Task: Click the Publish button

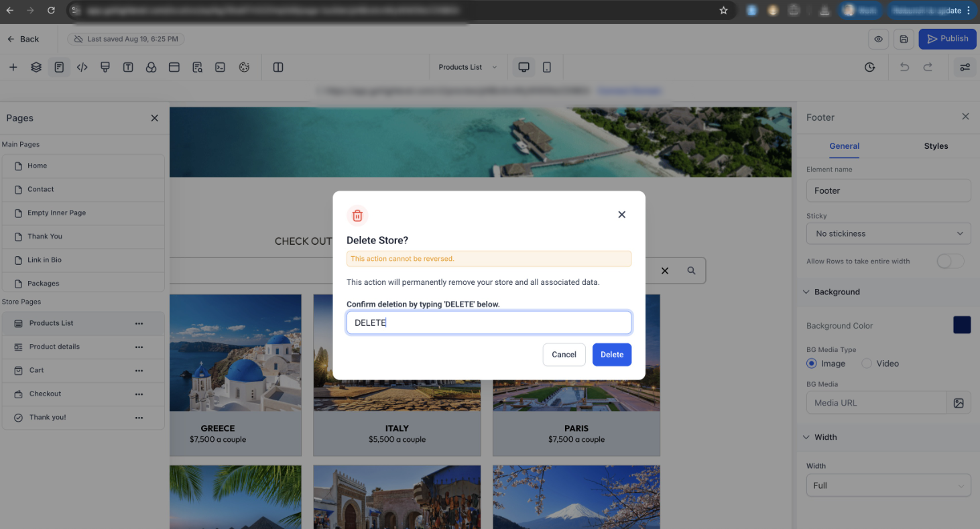Action: (947, 39)
